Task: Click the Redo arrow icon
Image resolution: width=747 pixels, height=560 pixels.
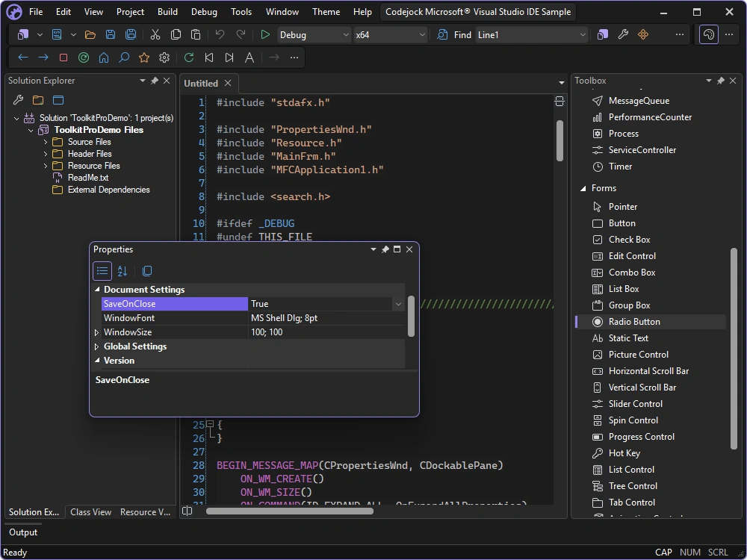Action: (241, 35)
